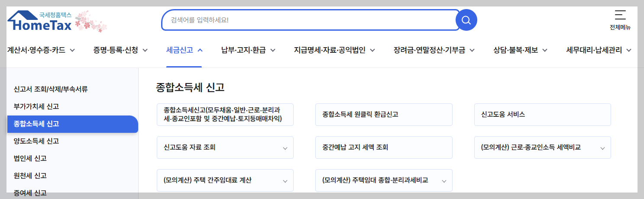Open 중간예납 고지 세액 조회

click(x=384, y=148)
